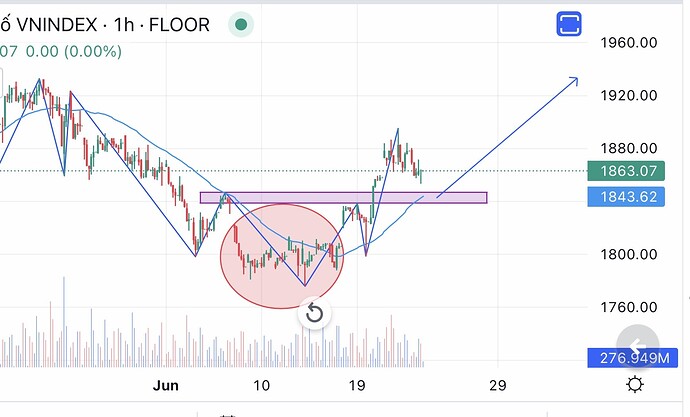
Task: Click the FLOOR exchange label
Action: tap(179, 25)
